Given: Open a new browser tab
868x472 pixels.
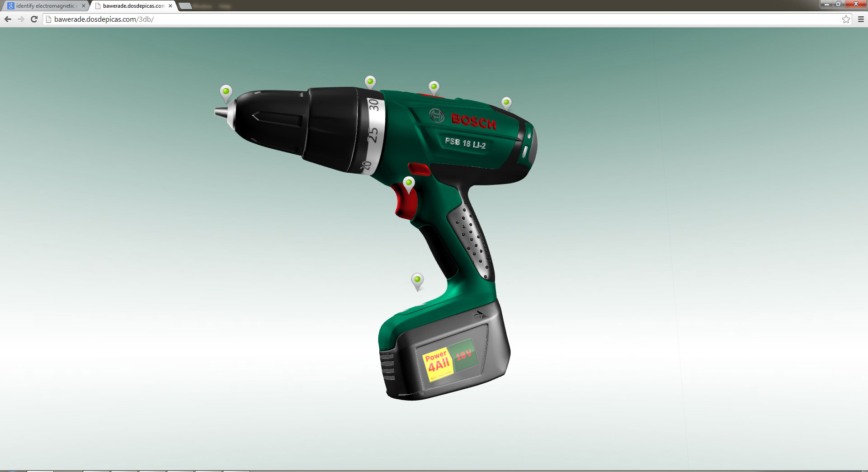Looking at the screenshot, I should (185, 6).
